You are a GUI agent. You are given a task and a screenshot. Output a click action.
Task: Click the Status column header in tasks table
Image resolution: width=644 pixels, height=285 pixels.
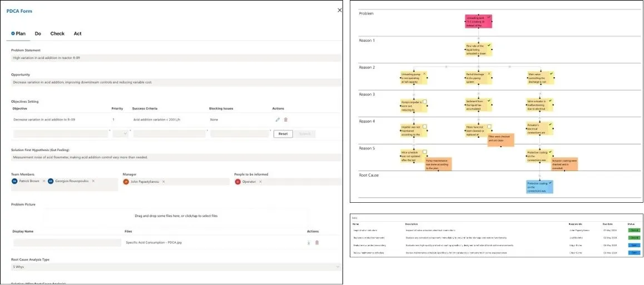pyautogui.click(x=631, y=224)
